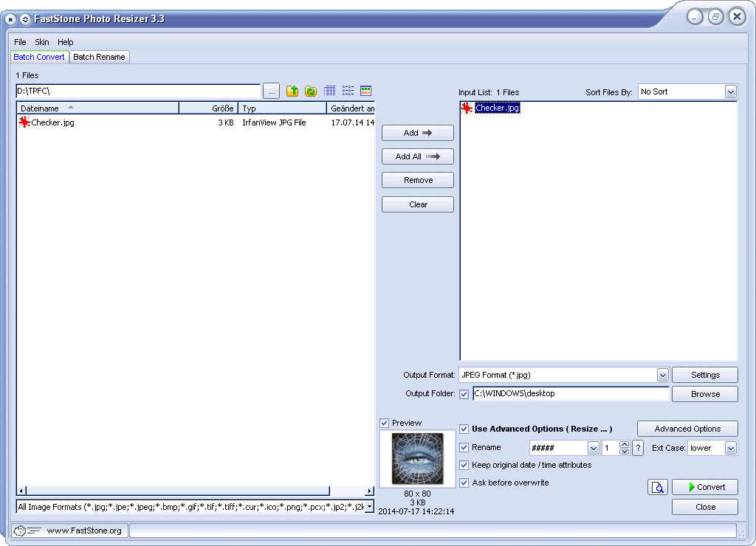Switch file list to thumbnails view
Screen dimensions: 756x546
pyautogui.click(x=366, y=91)
